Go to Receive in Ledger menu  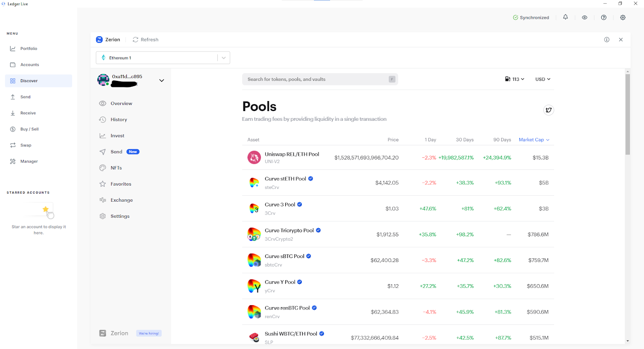click(x=39, y=113)
